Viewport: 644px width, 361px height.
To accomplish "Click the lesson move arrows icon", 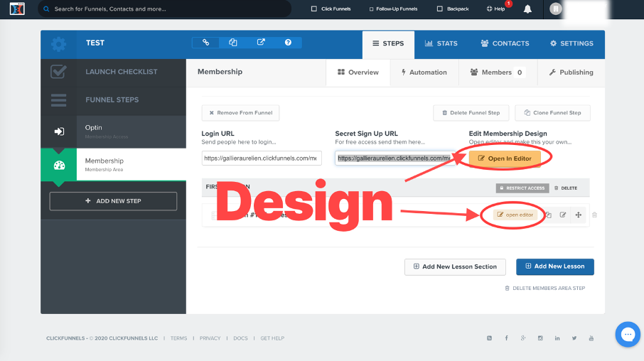I will [579, 215].
